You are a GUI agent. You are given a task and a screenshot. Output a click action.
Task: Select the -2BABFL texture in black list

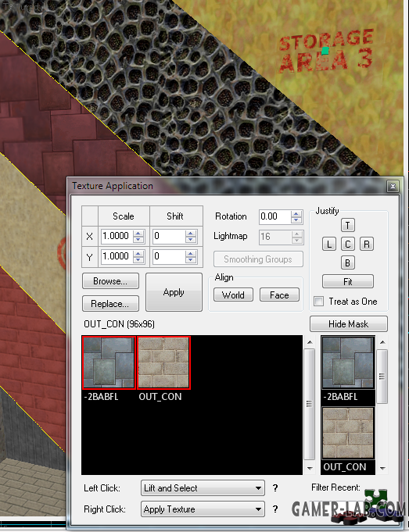coord(109,362)
